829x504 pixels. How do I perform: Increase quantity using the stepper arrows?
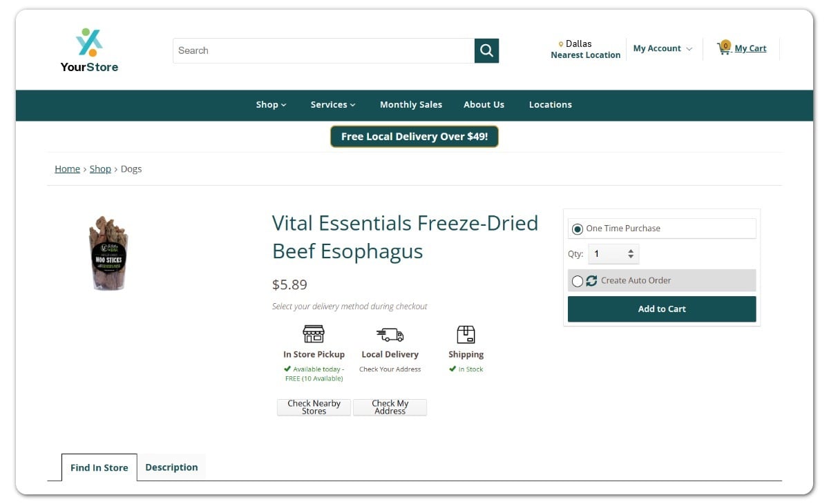click(629, 251)
